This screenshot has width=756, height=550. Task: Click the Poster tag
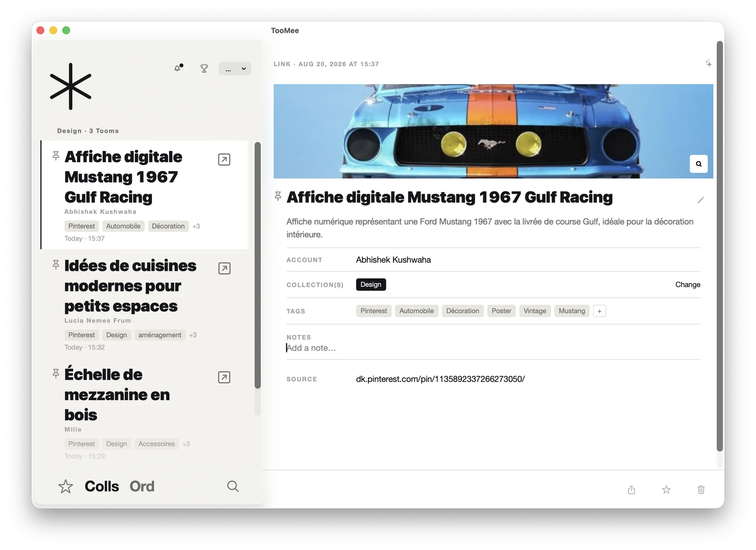click(501, 311)
